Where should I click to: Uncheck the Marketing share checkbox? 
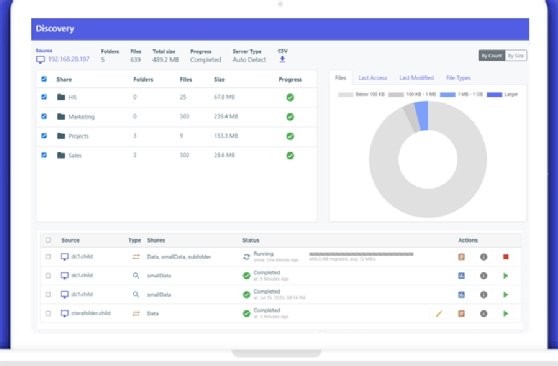click(44, 116)
